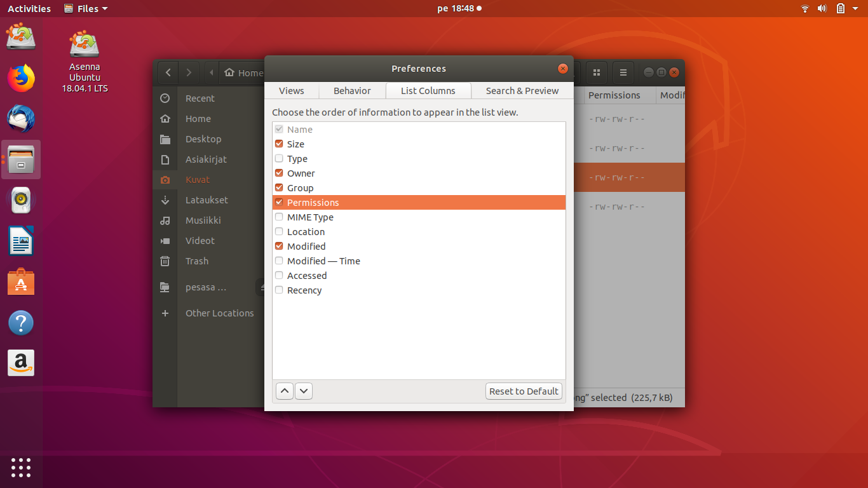Image resolution: width=868 pixels, height=488 pixels.
Task: Enable the Type column checkbox
Action: 279,158
